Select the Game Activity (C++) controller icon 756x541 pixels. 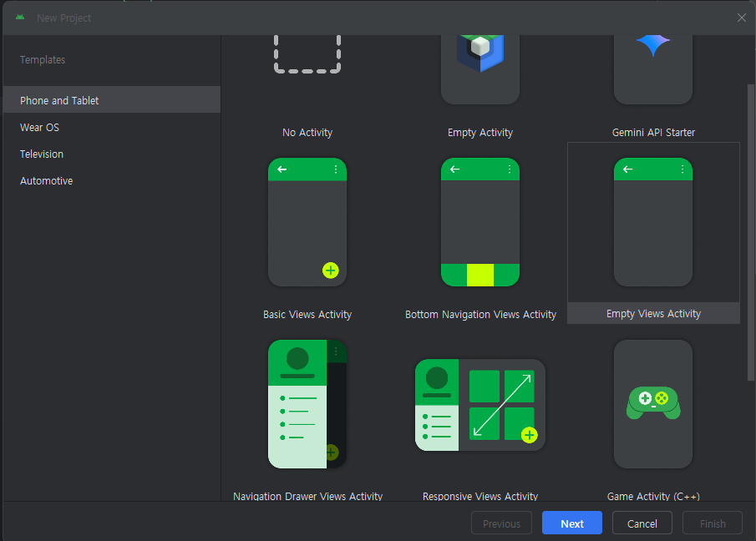(653, 404)
